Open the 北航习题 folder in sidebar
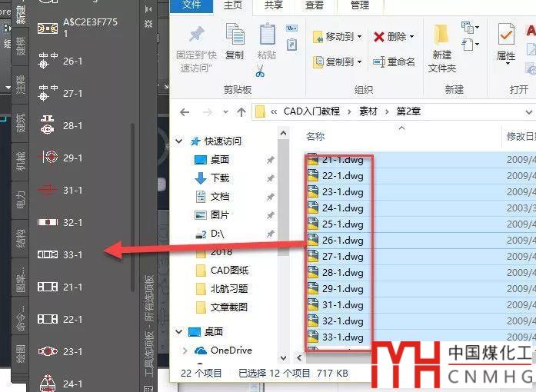536x392 pixels. pyautogui.click(x=222, y=289)
